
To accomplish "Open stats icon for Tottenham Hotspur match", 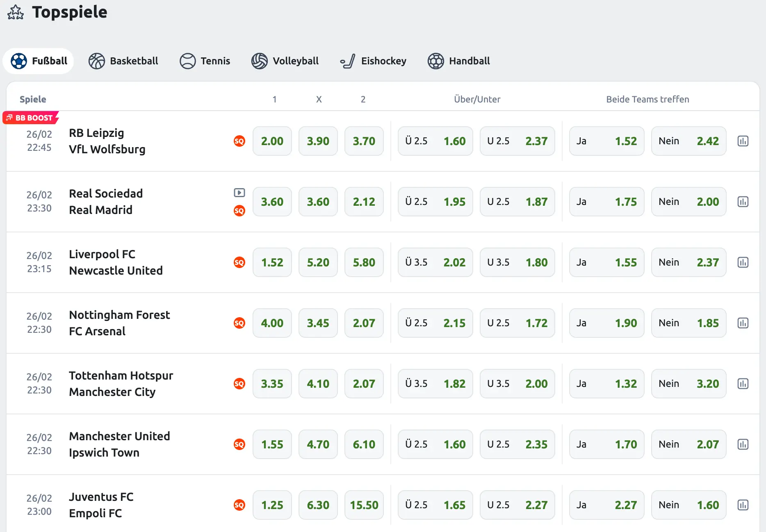I will 743,384.
